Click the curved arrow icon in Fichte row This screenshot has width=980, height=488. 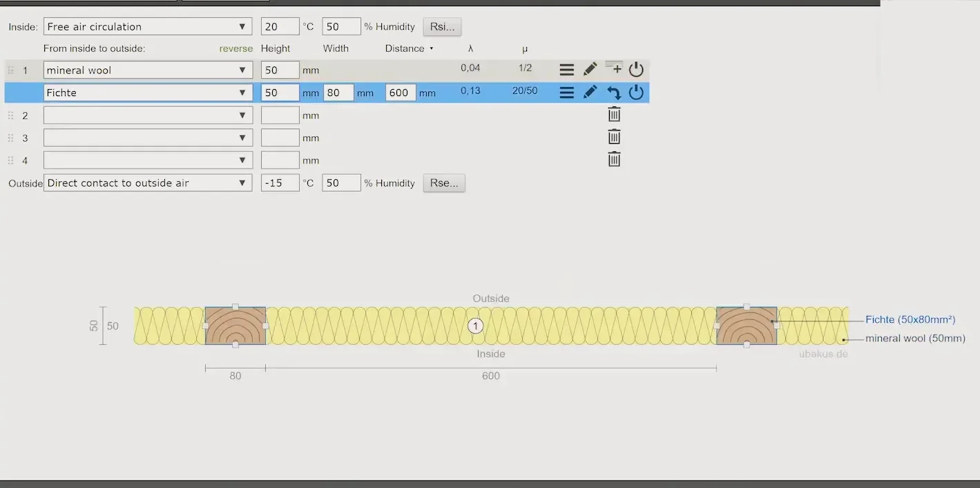pyautogui.click(x=613, y=93)
